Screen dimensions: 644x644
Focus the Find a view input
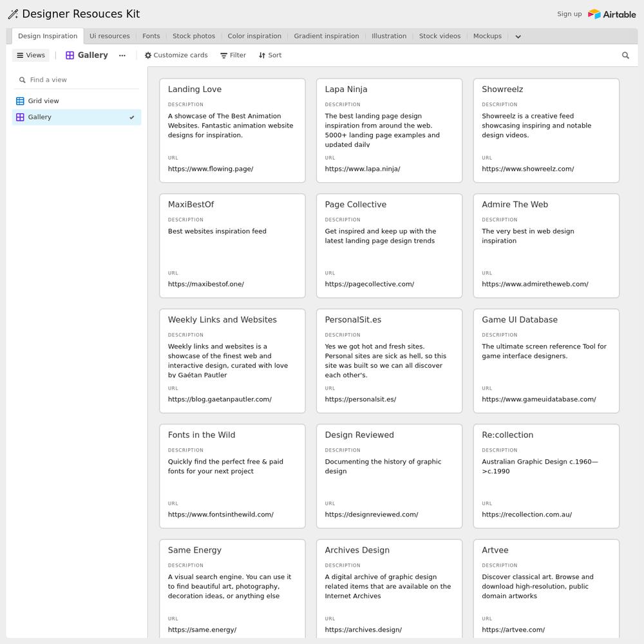coord(78,80)
